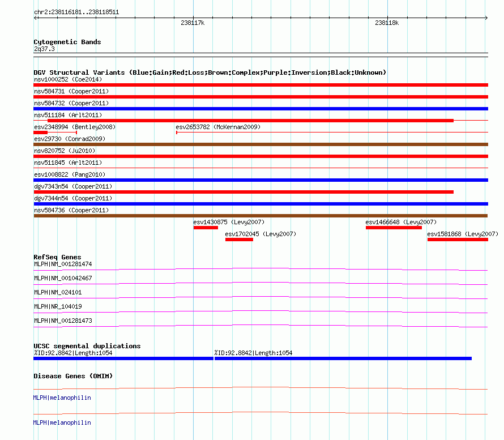
Task: Click the chr2:238116181..238118511 coordinates label
Action: point(76,12)
